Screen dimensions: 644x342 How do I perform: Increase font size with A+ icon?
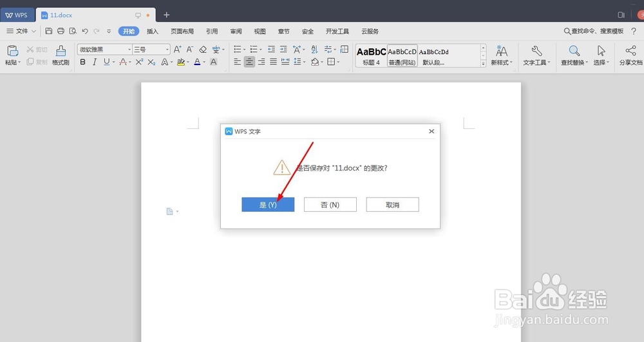178,49
